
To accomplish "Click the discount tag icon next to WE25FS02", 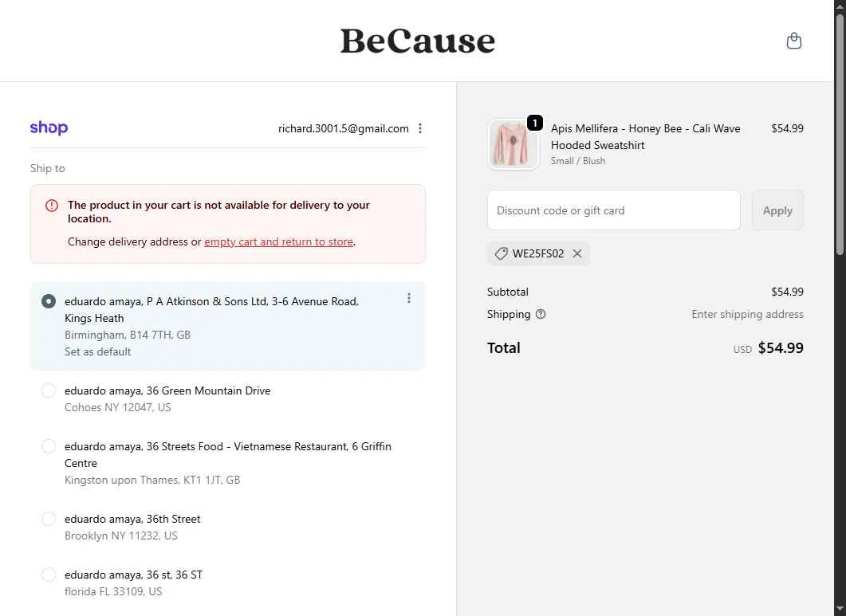I will tap(502, 253).
